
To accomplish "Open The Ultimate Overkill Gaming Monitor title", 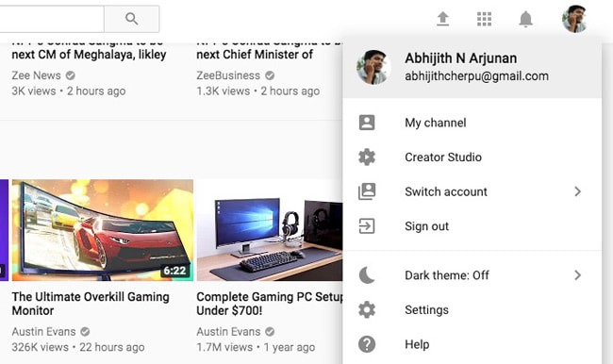I will (x=91, y=304).
